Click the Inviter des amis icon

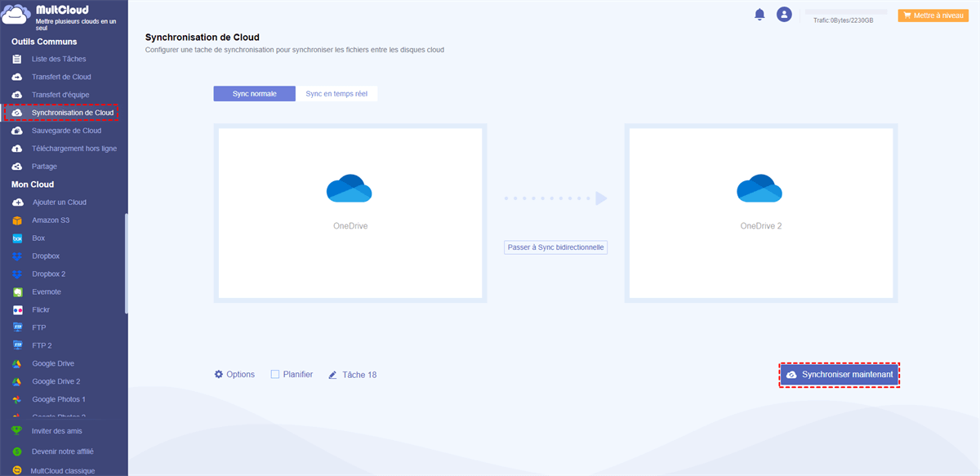click(17, 431)
